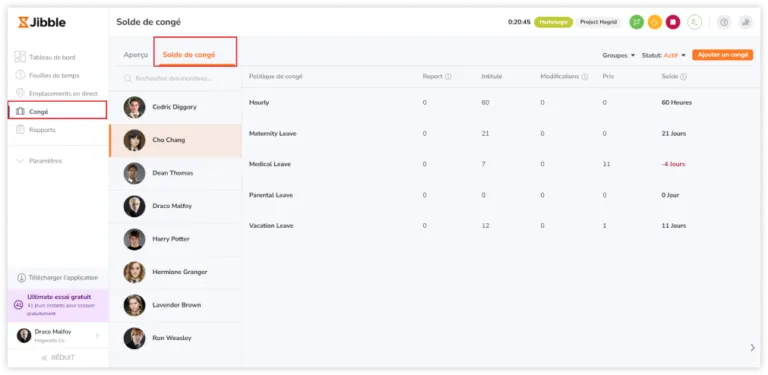The height and width of the screenshot is (375, 768).
Task: Select Cho Chang in member list
Action: tap(175, 140)
